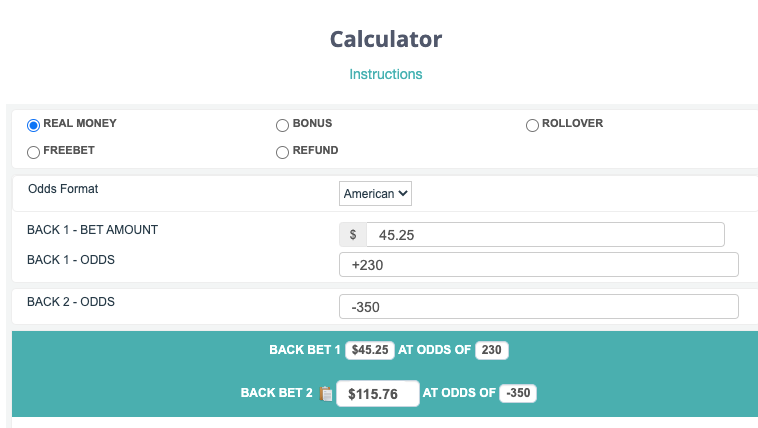The width and height of the screenshot is (758, 428).
Task: Open the Instructions link
Action: (385, 74)
